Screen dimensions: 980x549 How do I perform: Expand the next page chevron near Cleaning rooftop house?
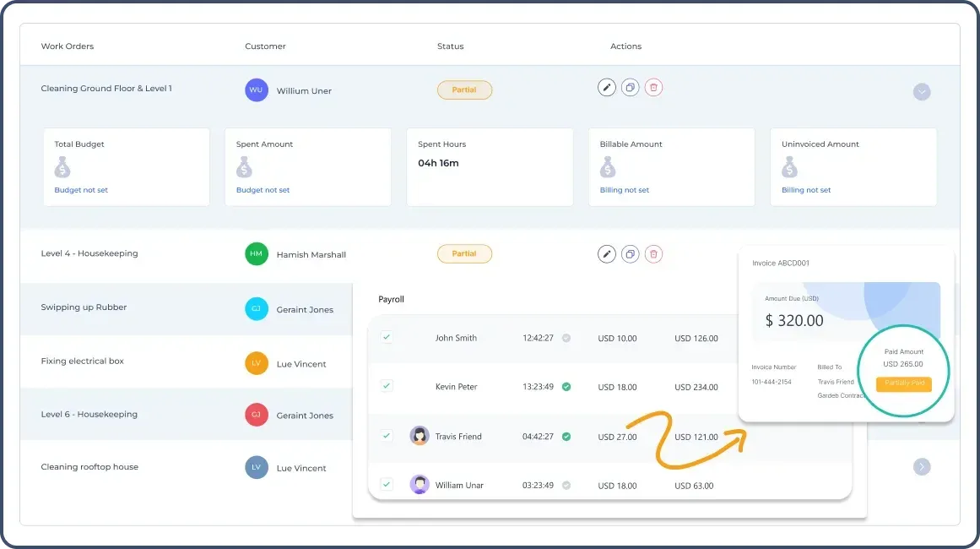[x=922, y=466]
